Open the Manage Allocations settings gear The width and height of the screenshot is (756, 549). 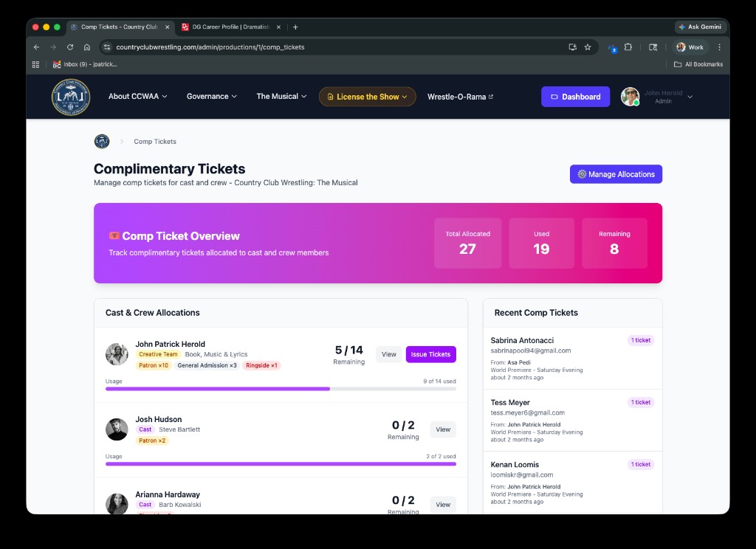coord(580,174)
